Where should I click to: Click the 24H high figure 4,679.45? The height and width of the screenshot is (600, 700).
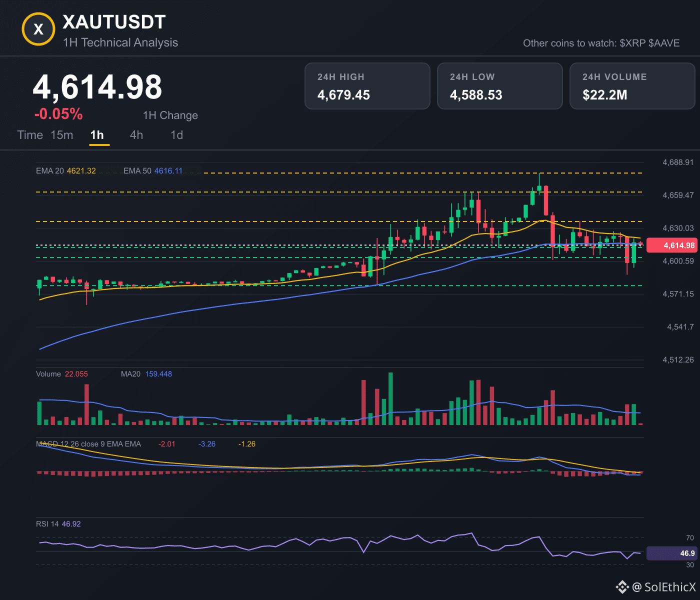click(x=344, y=95)
